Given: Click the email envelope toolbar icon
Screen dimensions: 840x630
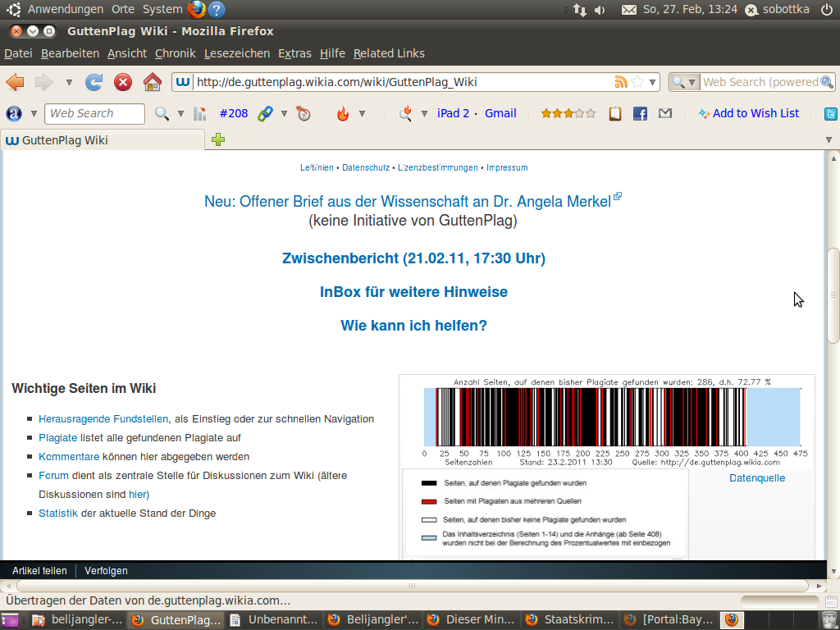Looking at the screenshot, I should [665, 113].
